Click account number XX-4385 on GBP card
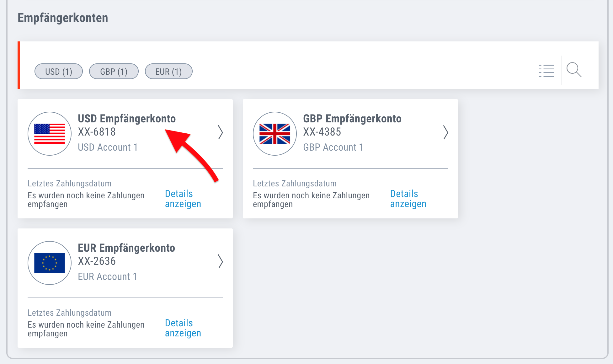This screenshot has height=364, width=613. 322,132
